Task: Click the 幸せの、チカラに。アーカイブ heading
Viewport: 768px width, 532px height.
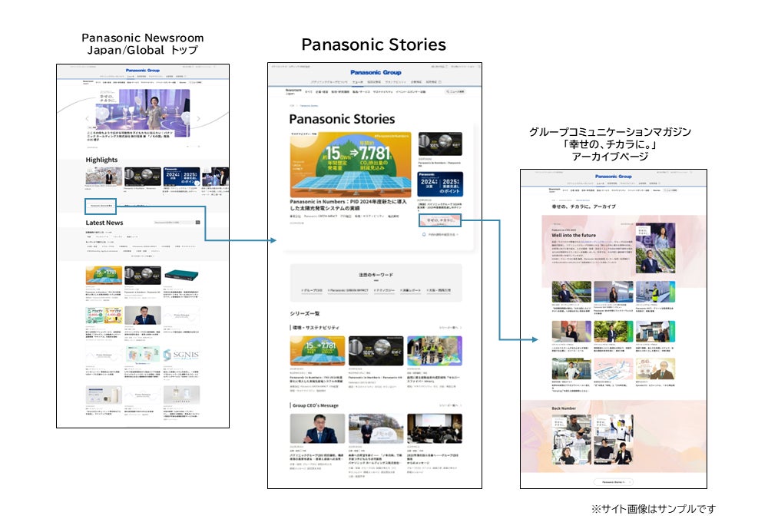Action: click(x=584, y=207)
